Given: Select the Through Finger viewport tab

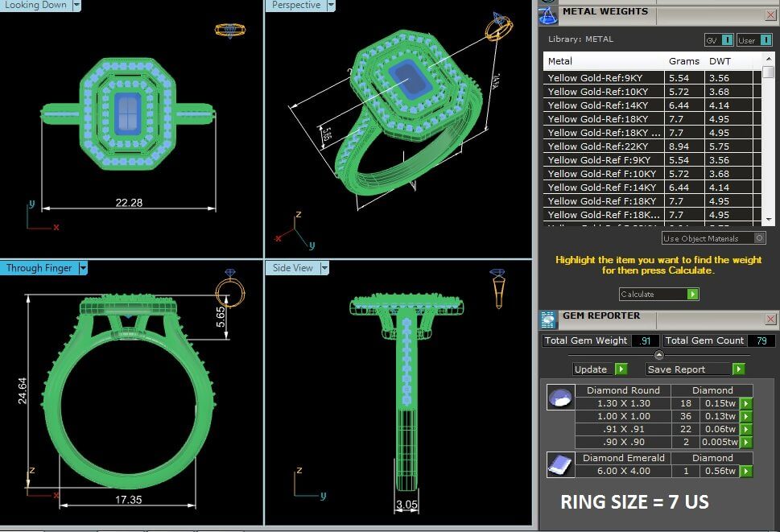Looking at the screenshot, I should [38, 268].
